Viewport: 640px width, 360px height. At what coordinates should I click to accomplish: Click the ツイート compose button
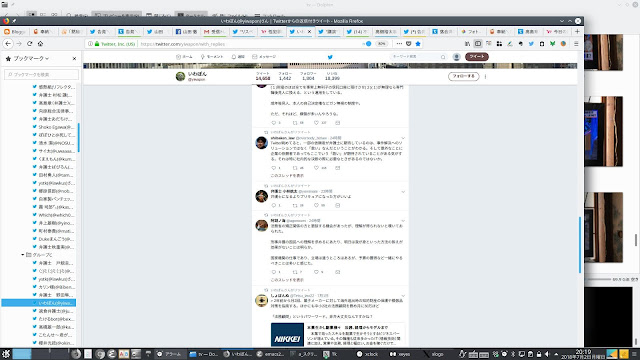pyautogui.click(x=477, y=57)
